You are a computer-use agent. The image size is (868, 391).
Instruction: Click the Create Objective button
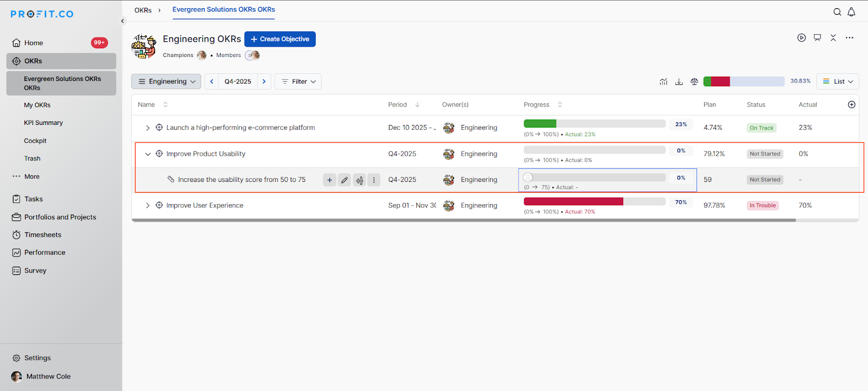coord(280,39)
